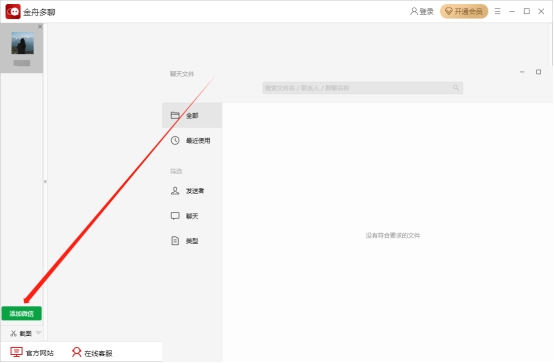Open the 登录 login link
Viewport: 554px width, 363px height.
422,11
